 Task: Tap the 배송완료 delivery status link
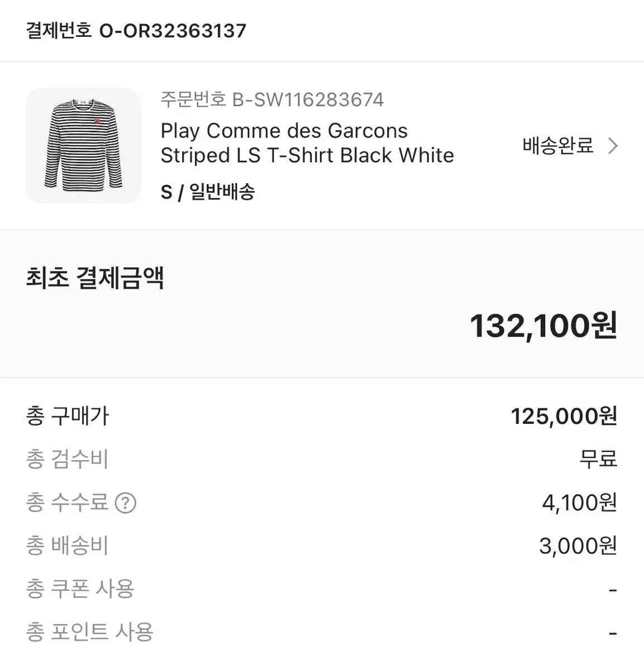(x=558, y=146)
